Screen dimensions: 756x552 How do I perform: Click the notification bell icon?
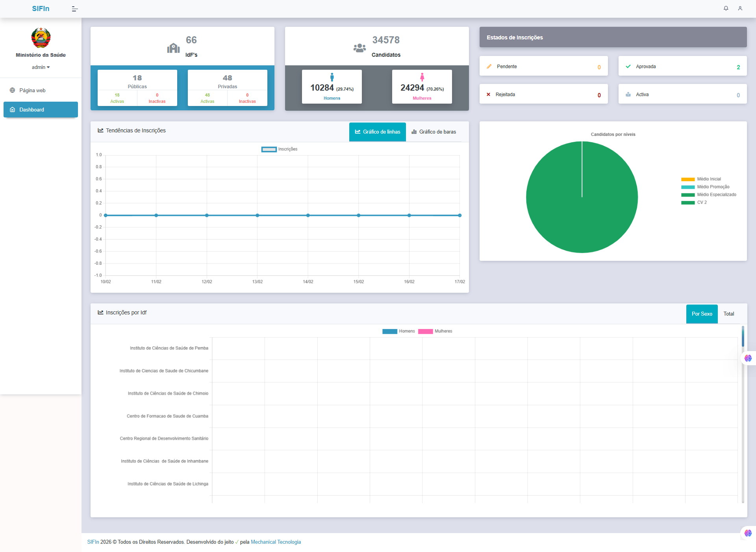tap(726, 8)
